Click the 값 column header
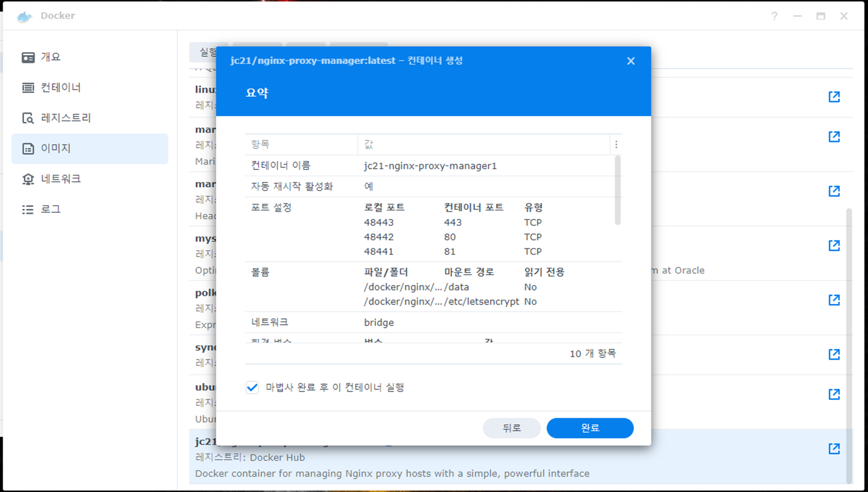This screenshot has width=868, height=492. click(x=484, y=144)
